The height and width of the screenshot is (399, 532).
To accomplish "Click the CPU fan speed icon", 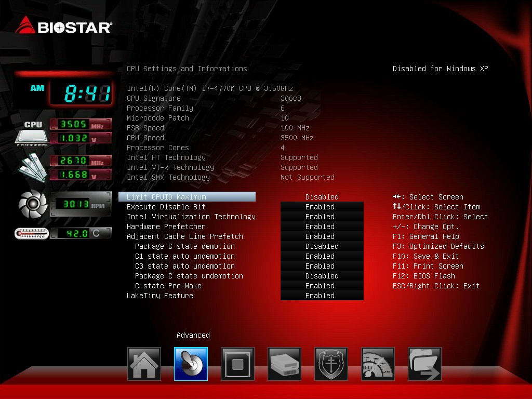I will pos(33,204).
